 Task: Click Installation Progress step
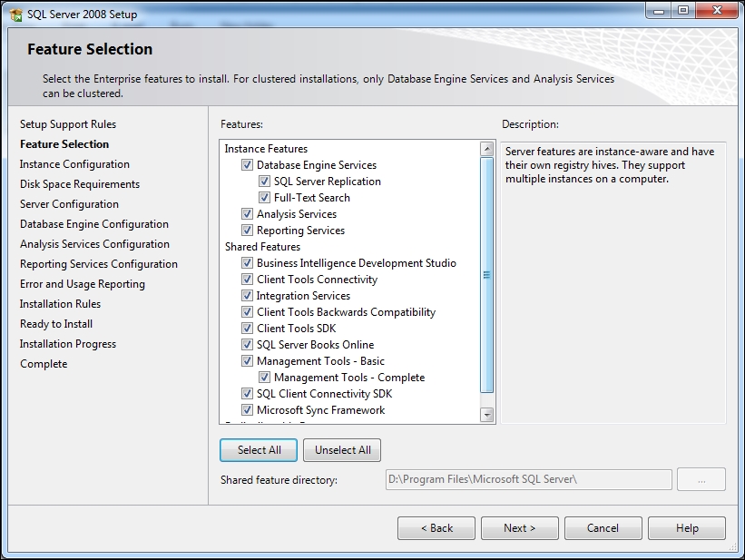[x=68, y=344]
